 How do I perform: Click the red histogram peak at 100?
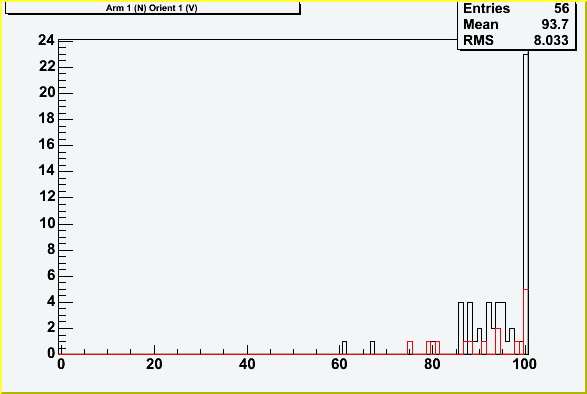[x=526, y=322]
